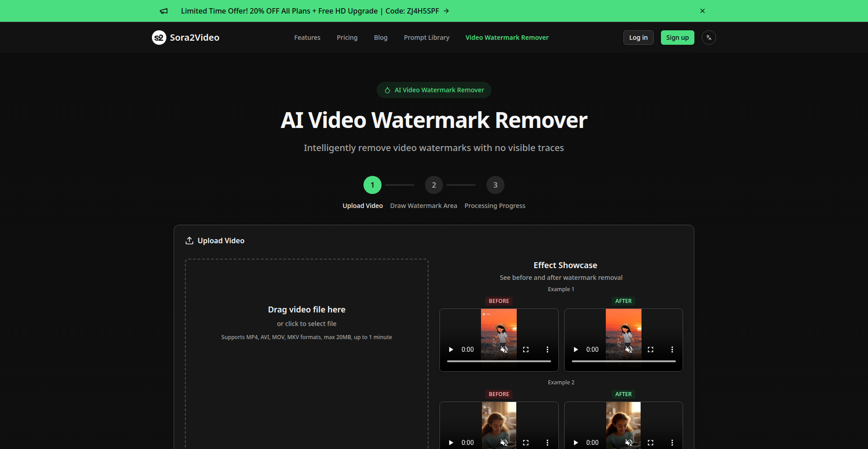Go to the Pricing page

tap(347, 38)
